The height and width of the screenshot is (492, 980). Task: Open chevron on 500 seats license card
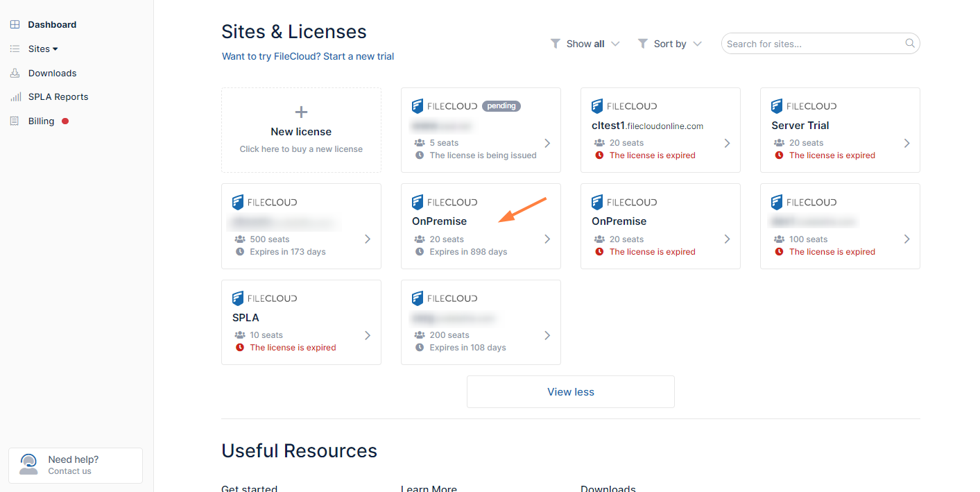[367, 239]
